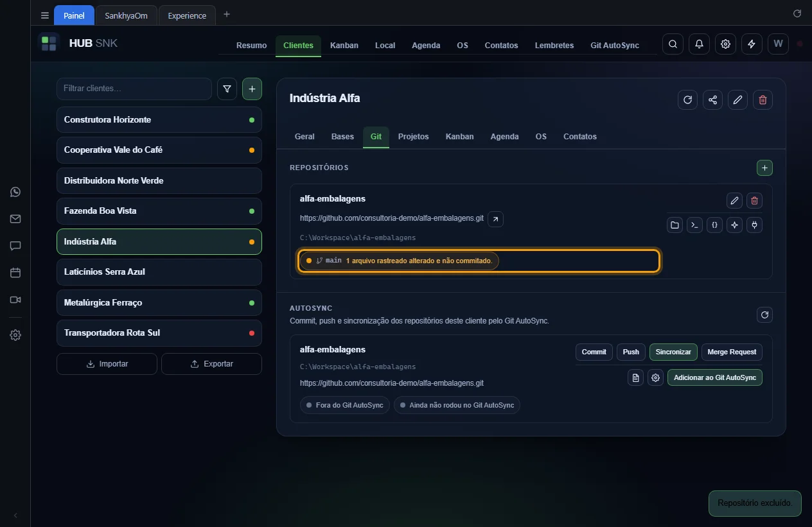Go to Resumo in the top navigation
This screenshot has height=527, width=812.
click(x=251, y=46)
